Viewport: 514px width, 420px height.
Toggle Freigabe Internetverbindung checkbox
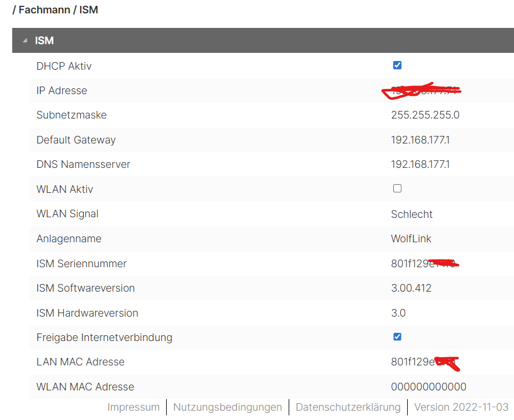click(397, 336)
